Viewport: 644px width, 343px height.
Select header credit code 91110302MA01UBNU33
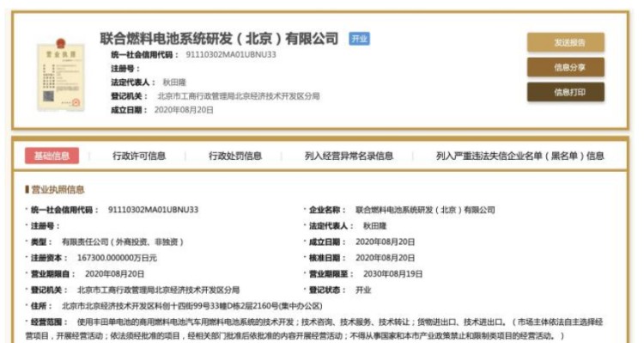(231, 55)
